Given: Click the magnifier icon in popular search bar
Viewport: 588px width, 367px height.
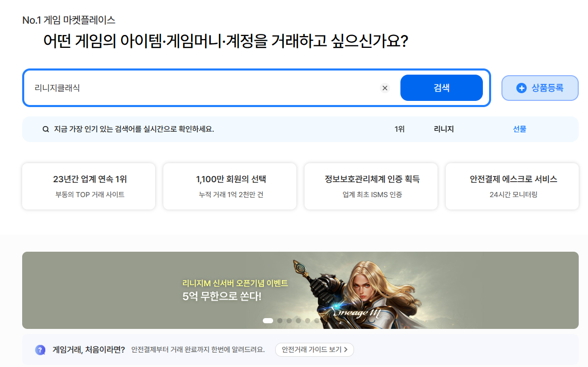Looking at the screenshot, I should (x=46, y=129).
